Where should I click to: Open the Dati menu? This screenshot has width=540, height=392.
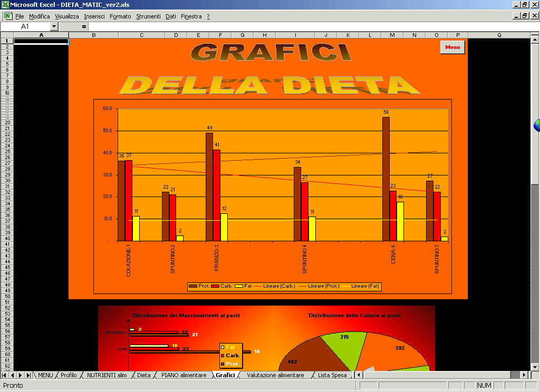point(171,16)
